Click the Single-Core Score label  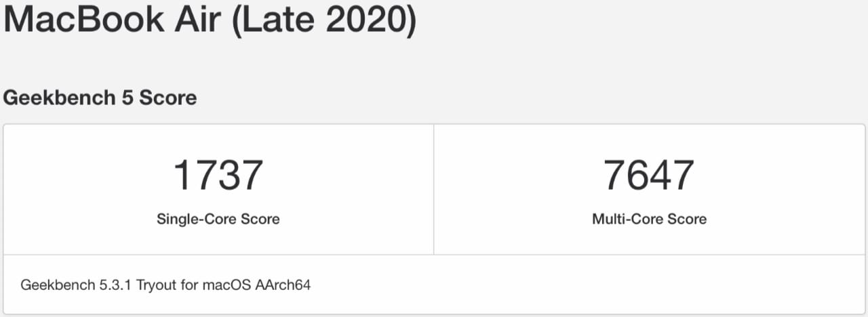(x=218, y=219)
